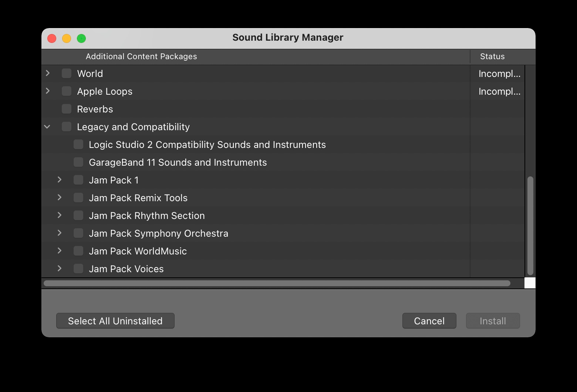Viewport: 577px width, 392px height.
Task: Click the vertical scrollbar thumb
Action: 530,226
